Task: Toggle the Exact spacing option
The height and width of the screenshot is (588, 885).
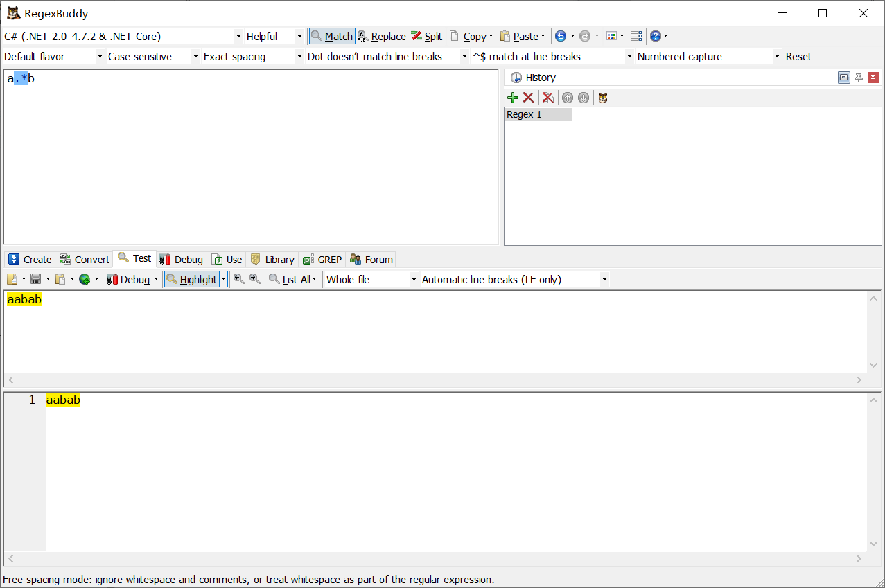Action: (252, 56)
